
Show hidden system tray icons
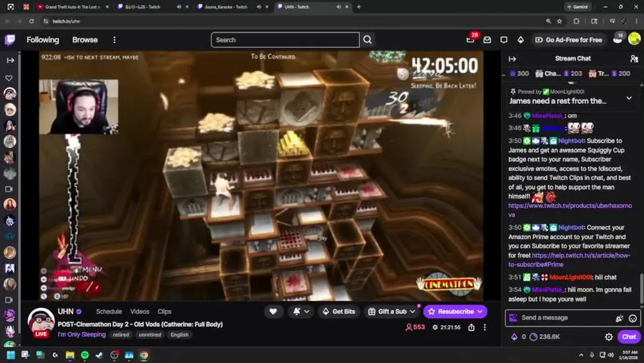(581, 355)
